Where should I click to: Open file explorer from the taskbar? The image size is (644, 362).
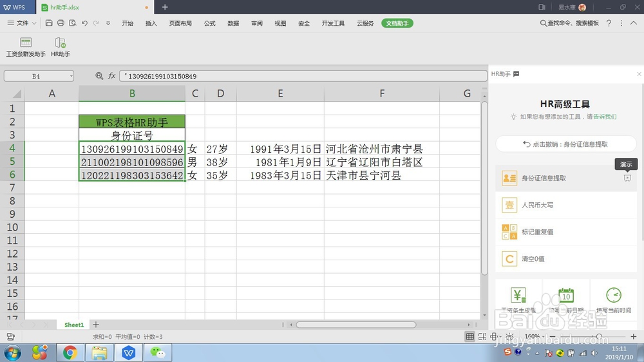pos(99,352)
